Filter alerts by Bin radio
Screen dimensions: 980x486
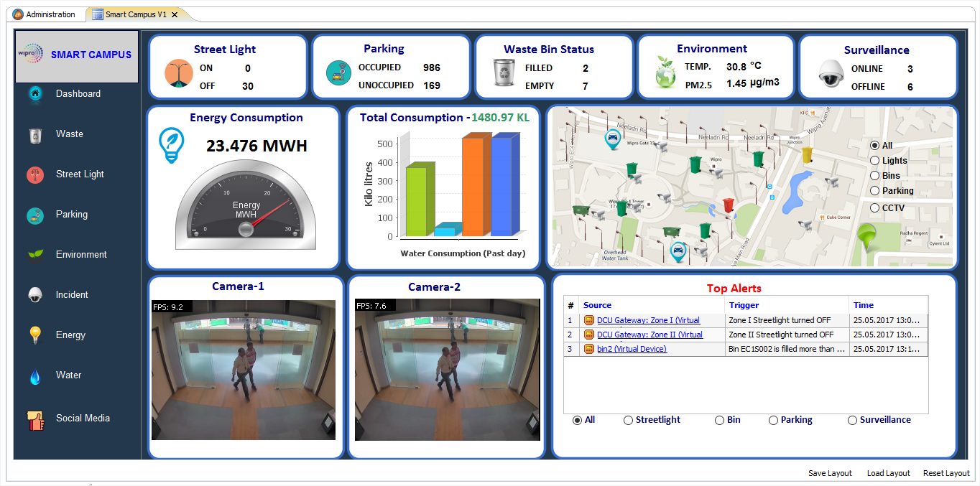pos(719,420)
